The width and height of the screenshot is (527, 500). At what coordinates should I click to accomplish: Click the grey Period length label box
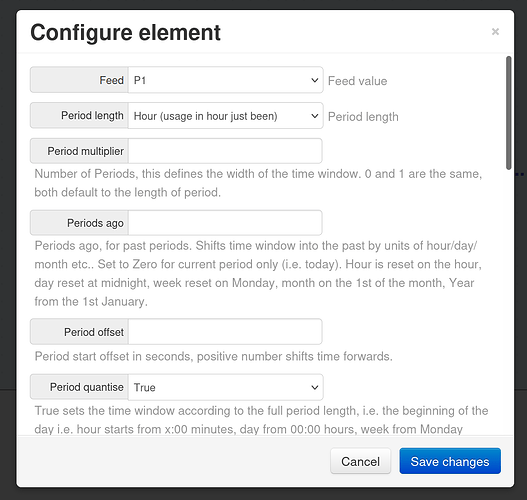[79, 116]
